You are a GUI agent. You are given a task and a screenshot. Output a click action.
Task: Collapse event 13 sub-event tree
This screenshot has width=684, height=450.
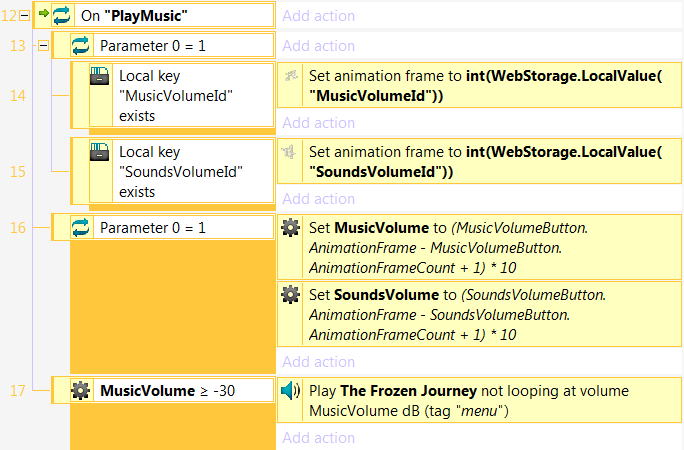tap(42, 45)
